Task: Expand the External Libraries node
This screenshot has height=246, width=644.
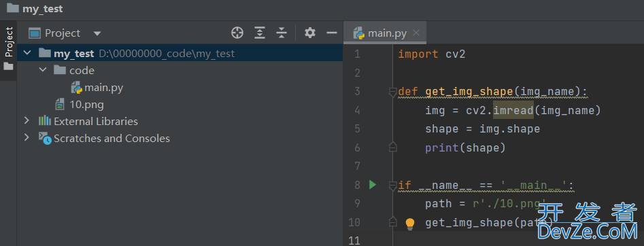Action: click(27, 121)
